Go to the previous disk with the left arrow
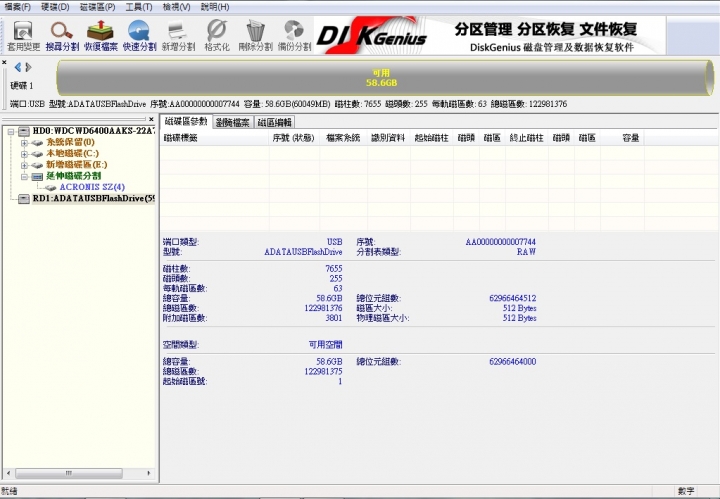Viewport: 720px width, 499px height. point(18,67)
